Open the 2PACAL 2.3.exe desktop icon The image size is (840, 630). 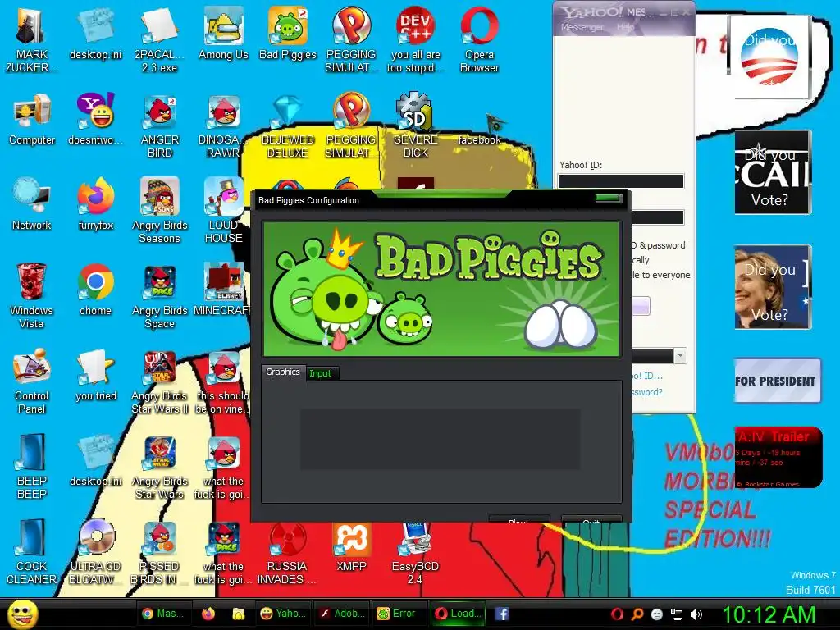[159, 39]
